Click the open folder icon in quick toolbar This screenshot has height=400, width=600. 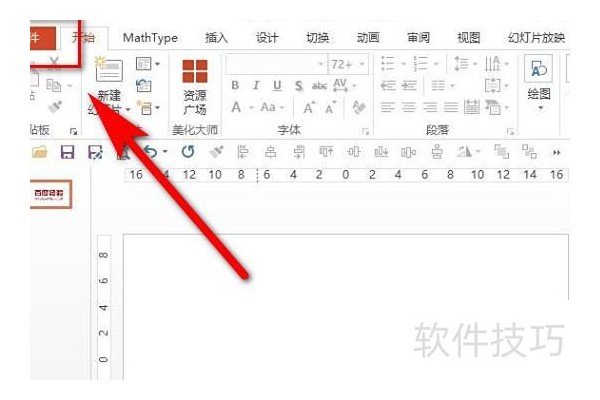40,152
